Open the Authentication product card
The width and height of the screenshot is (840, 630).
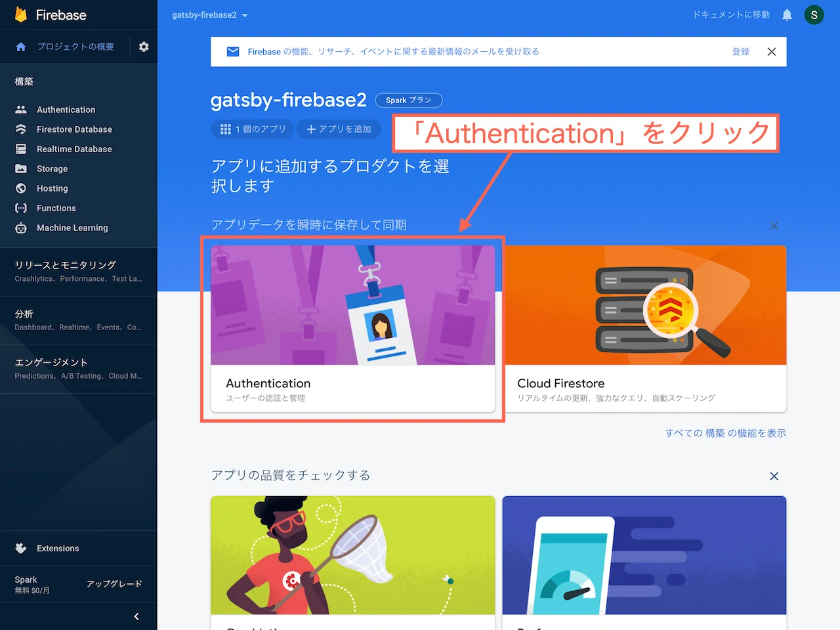click(353, 328)
